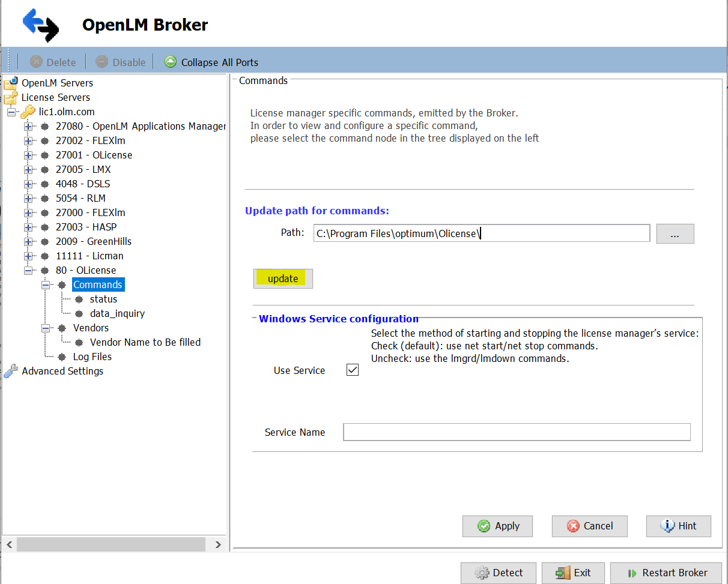Click the Collapse All Ports icon
Screen dimensions: 728x584
click(171, 62)
